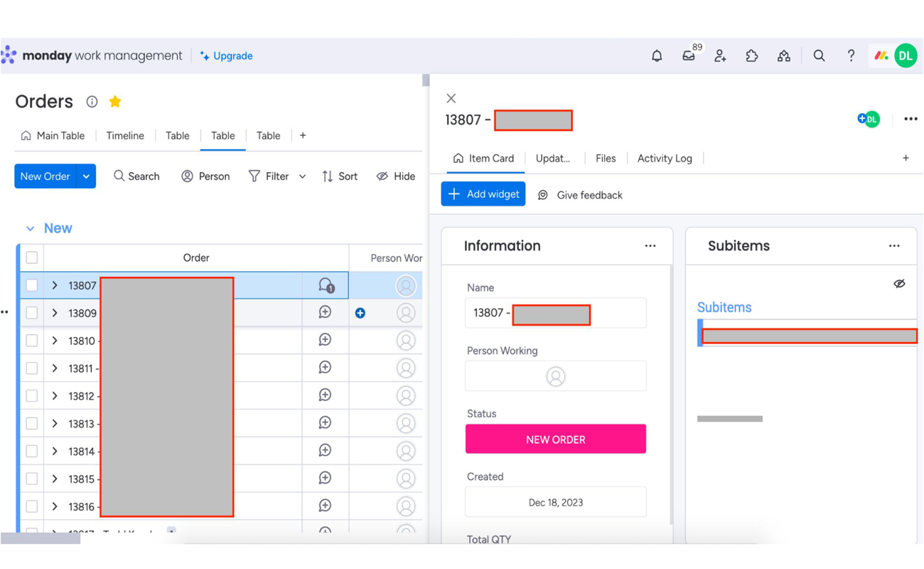
Task: Select all orders with header checkbox
Action: coord(32,257)
